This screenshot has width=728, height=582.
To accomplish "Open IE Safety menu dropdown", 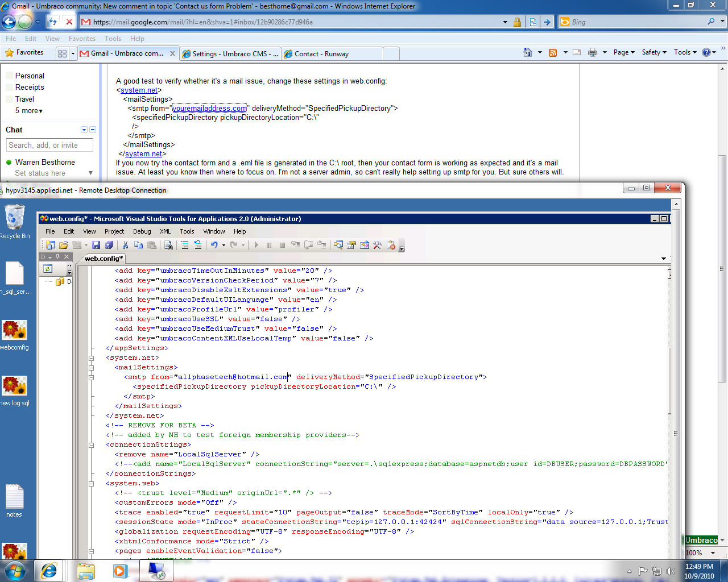I will (x=654, y=52).
